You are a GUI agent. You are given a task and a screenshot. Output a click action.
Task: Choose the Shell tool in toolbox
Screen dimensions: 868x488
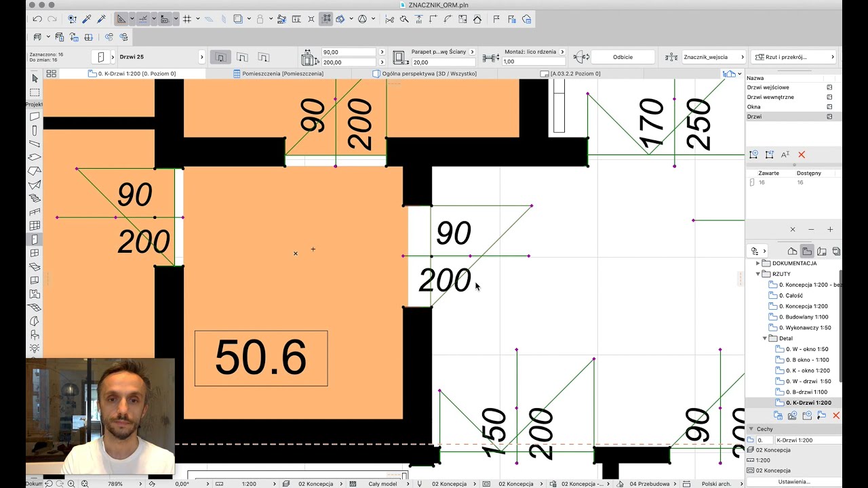point(35,184)
